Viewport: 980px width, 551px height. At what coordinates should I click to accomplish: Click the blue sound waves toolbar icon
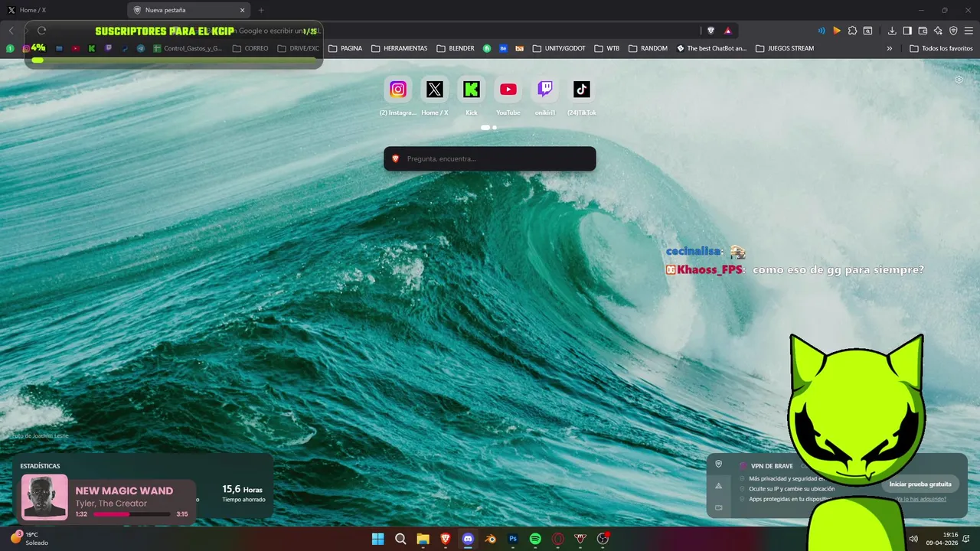point(822,31)
